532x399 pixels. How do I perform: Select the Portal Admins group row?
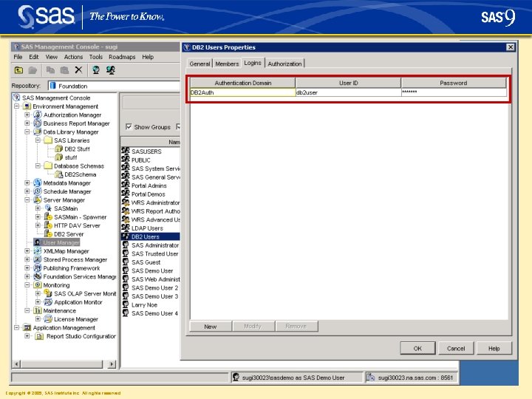[x=151, y=185]
